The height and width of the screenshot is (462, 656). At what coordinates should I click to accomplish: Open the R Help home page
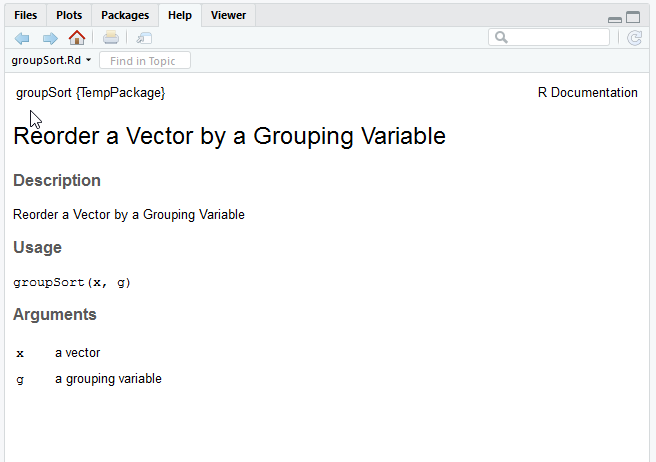click(x=77, y=38)
